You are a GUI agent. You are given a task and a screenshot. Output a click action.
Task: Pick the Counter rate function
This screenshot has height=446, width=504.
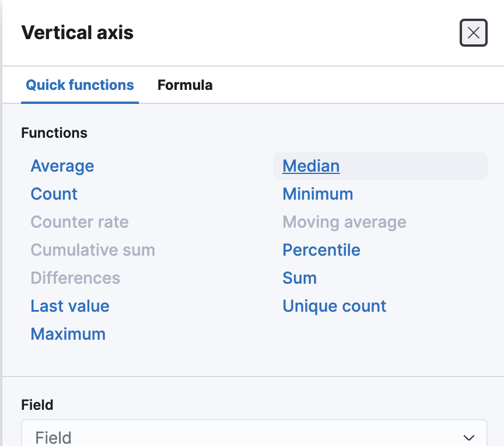[79, 222]
